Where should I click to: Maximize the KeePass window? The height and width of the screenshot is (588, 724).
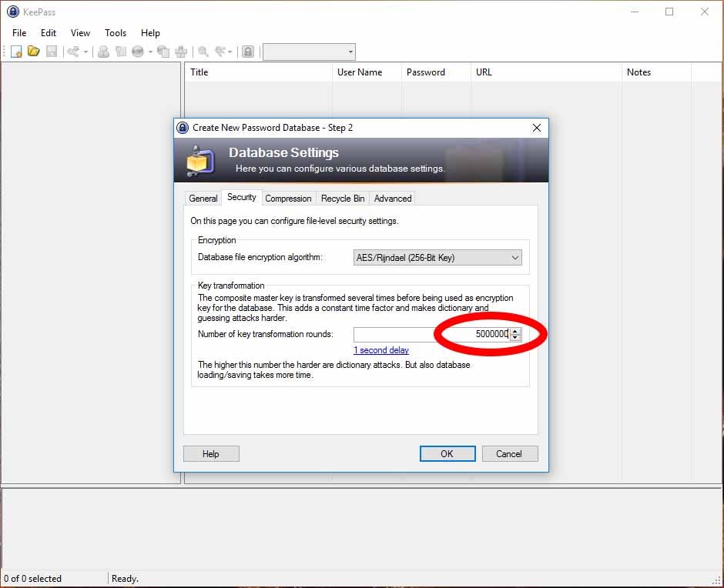[x=669, y=12]
